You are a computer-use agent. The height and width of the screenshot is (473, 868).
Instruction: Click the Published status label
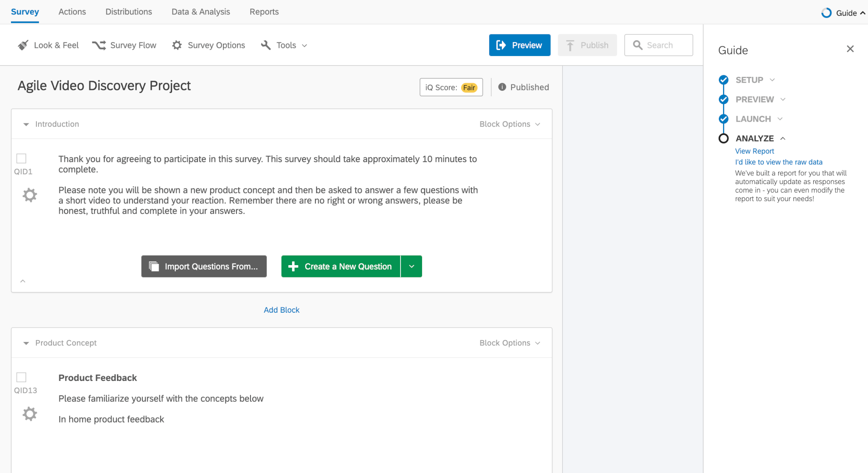click(x=529, y=87)
